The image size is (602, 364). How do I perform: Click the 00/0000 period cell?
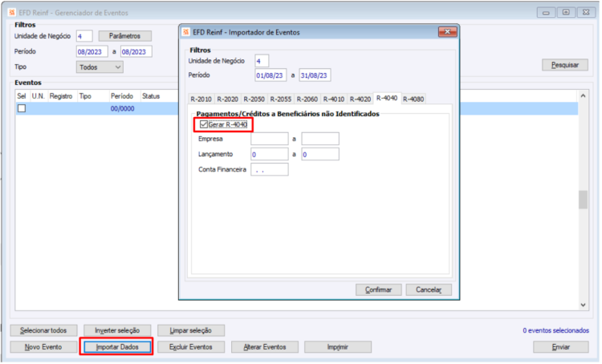click(x=123, y=108)
